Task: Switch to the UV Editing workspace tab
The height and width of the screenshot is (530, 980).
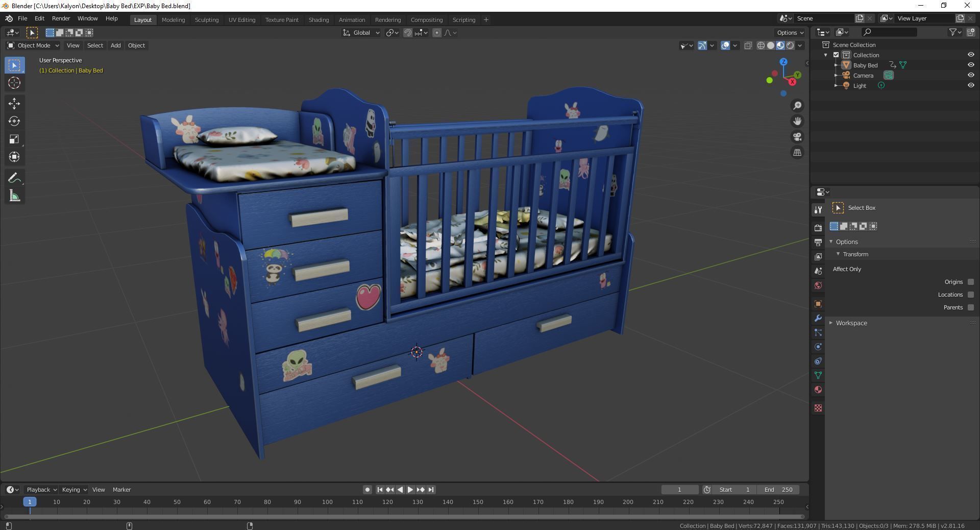Action: 242,19
